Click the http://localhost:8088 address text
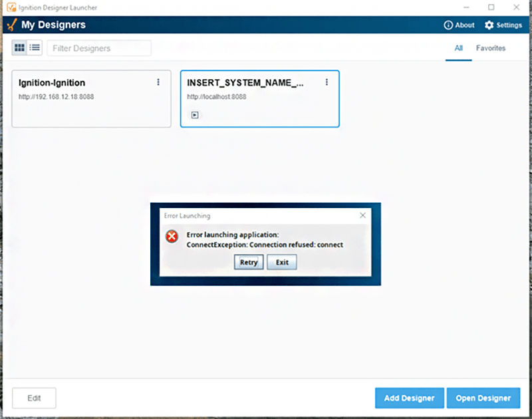 click(217, 96)
